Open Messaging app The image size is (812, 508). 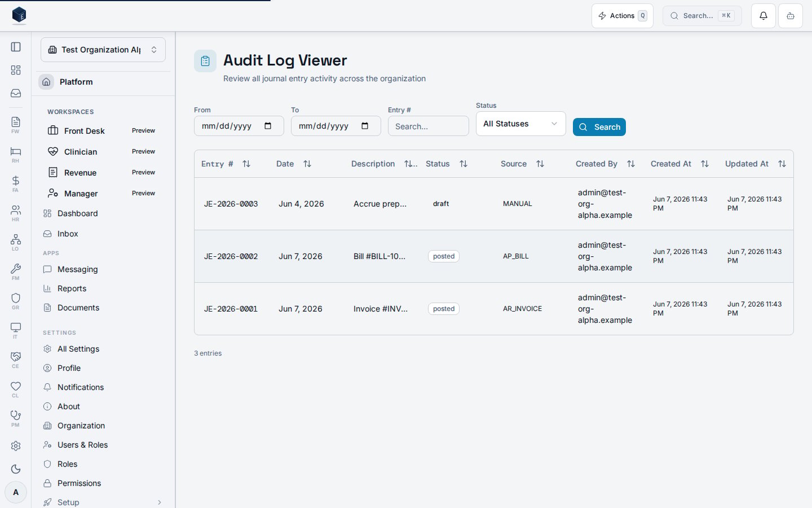point(103,269)
